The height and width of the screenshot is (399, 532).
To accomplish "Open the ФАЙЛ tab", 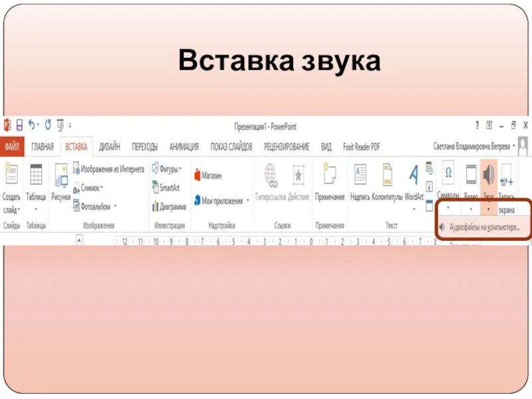I will point(12,147).
